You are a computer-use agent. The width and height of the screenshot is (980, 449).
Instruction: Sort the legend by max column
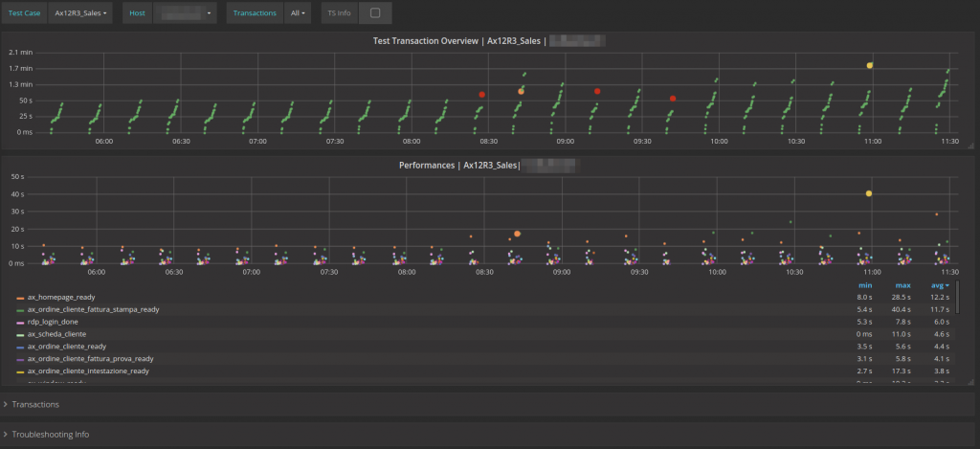(x=901, y=285)
